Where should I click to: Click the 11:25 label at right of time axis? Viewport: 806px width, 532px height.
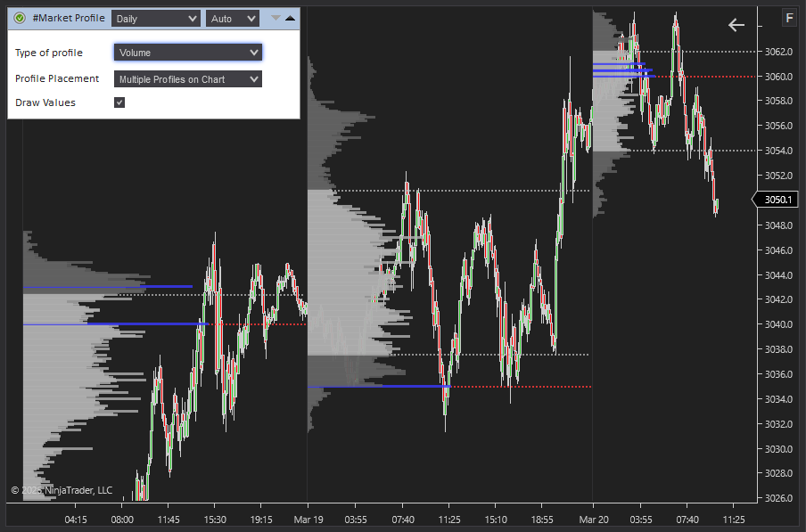click(x=733, y=519)
